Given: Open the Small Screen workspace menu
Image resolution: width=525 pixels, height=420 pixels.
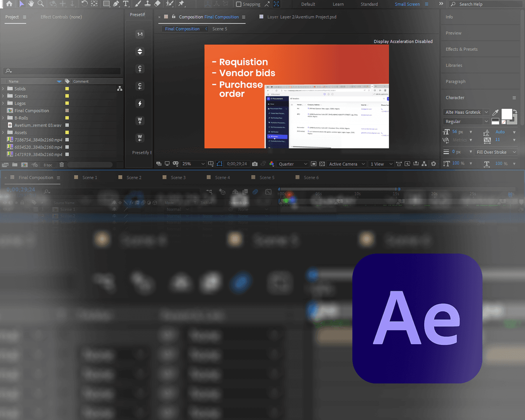Looking at the screenshot, I should click(x=427, y=4).
